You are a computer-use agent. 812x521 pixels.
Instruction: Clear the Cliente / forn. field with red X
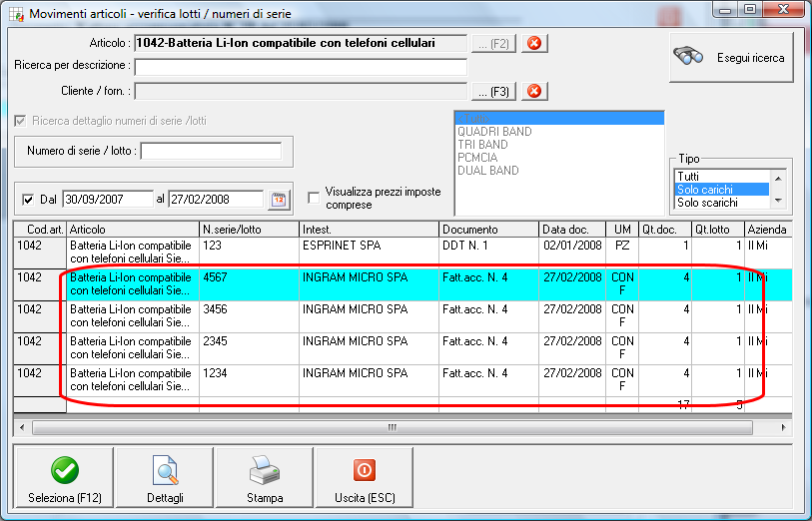(534, 91)
